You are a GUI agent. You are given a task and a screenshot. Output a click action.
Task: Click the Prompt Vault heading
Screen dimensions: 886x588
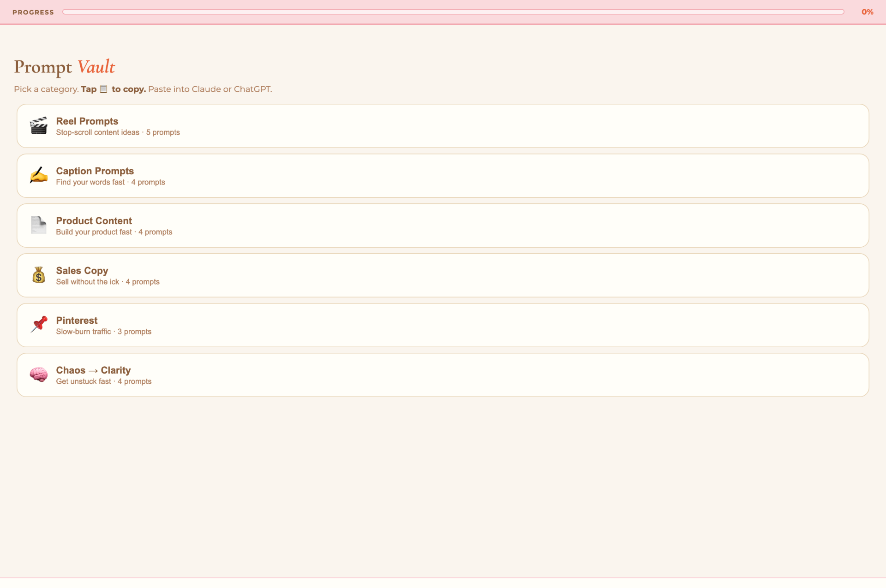pos(65,67)
